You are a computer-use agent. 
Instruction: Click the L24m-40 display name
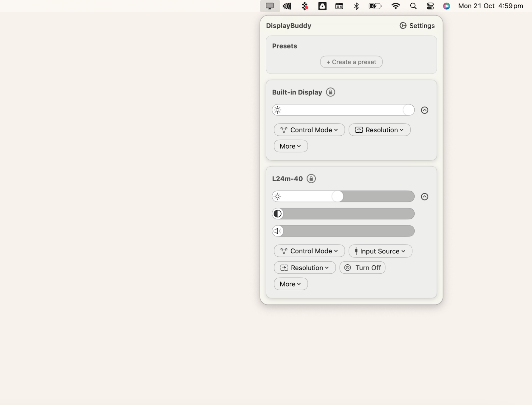click(x=287, y=179)
